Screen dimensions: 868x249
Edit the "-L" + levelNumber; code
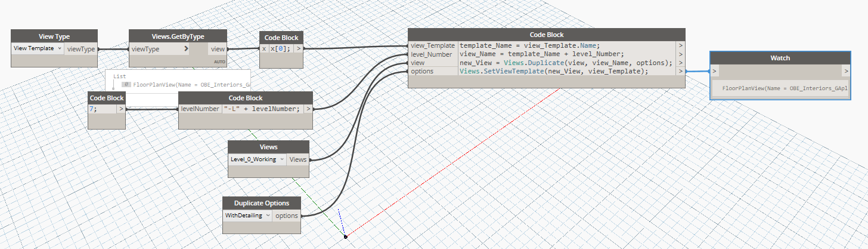point(262,109)
